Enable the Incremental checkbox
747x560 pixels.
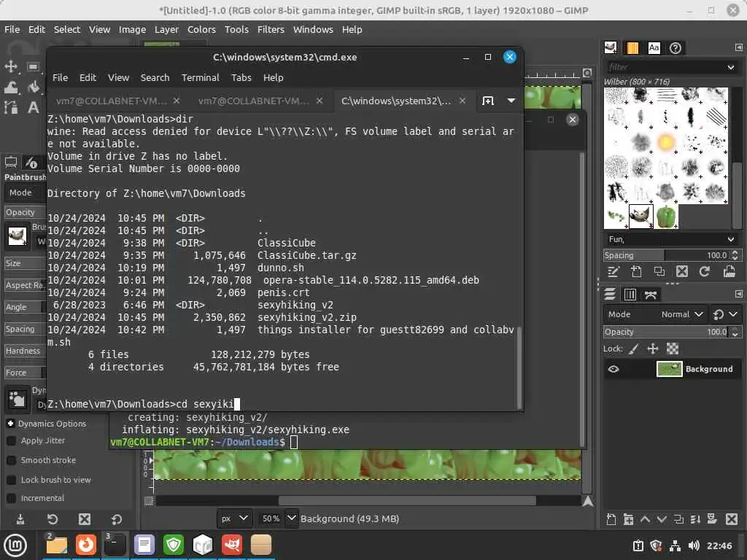12,499
